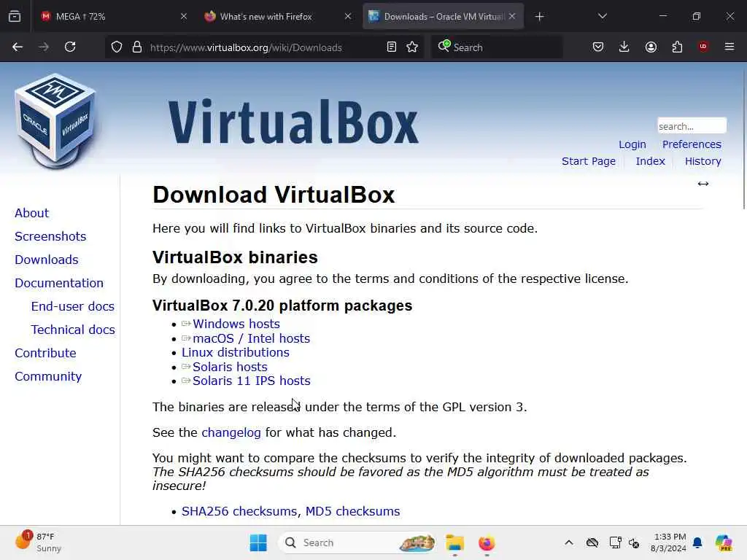Open the Firefox account icon
This screenshot has height=560, width=747.
pos(651,47)
